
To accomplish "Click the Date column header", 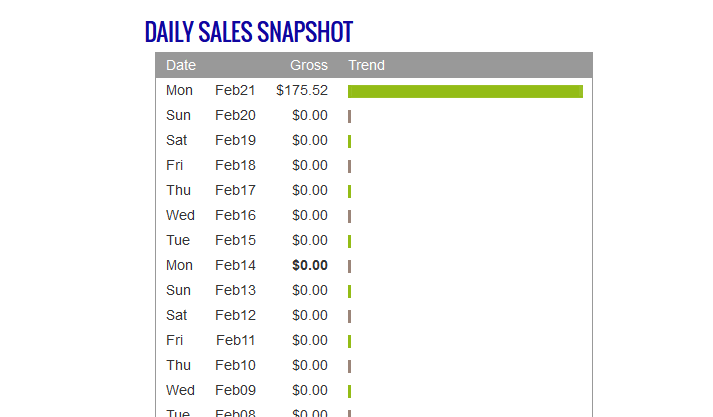I will [x=181, y=65].
